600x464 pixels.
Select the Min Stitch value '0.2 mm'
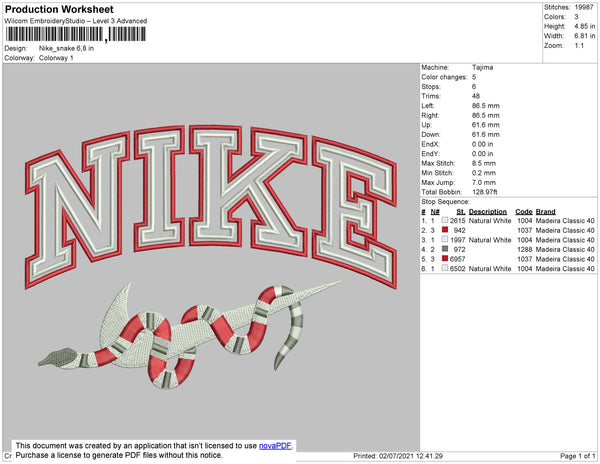pyautogui.click(x=484, y=173)
